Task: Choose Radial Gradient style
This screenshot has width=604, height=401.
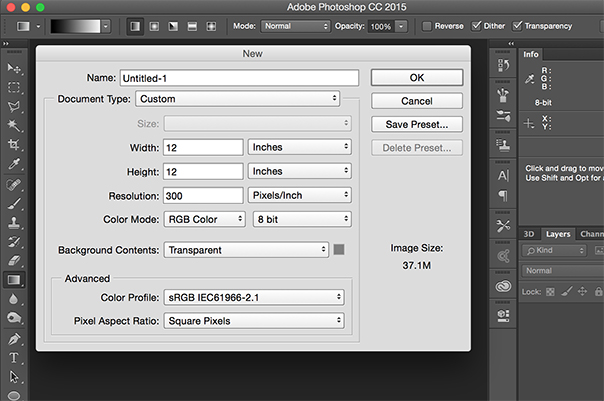Action: [x=154, y=26]
